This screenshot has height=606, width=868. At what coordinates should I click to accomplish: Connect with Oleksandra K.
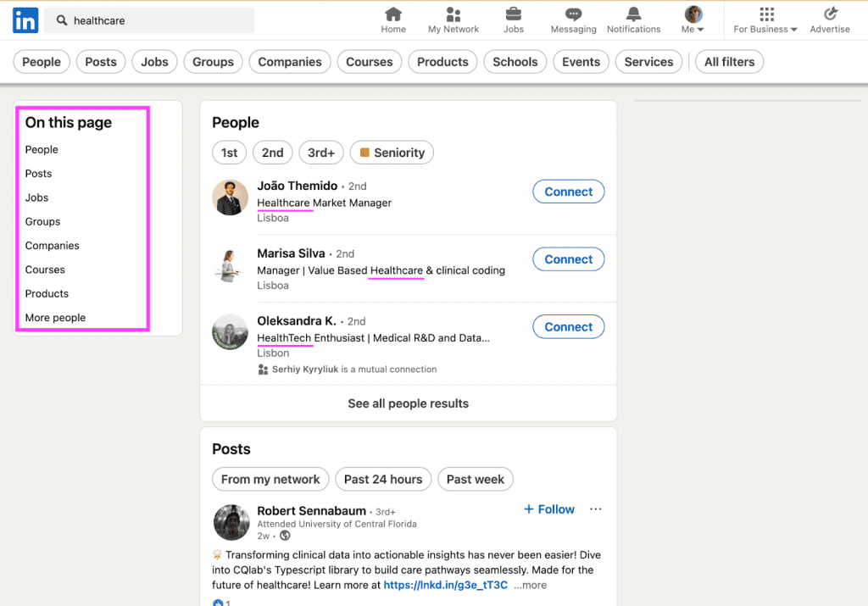569,326
